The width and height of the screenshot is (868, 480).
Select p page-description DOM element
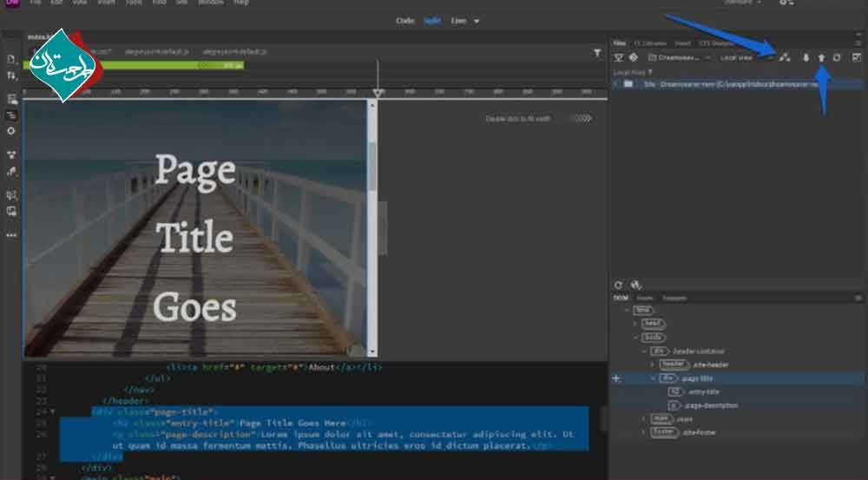[x=702, y=406]
